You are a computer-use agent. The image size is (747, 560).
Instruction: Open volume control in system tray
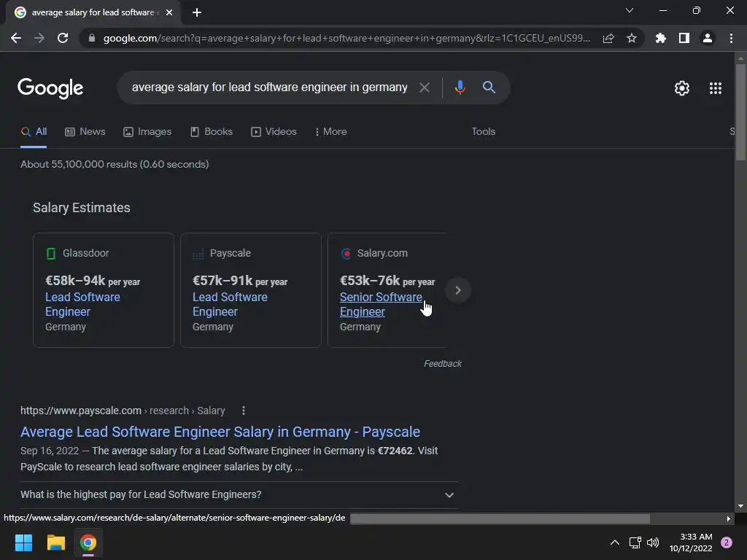[653, 542]
